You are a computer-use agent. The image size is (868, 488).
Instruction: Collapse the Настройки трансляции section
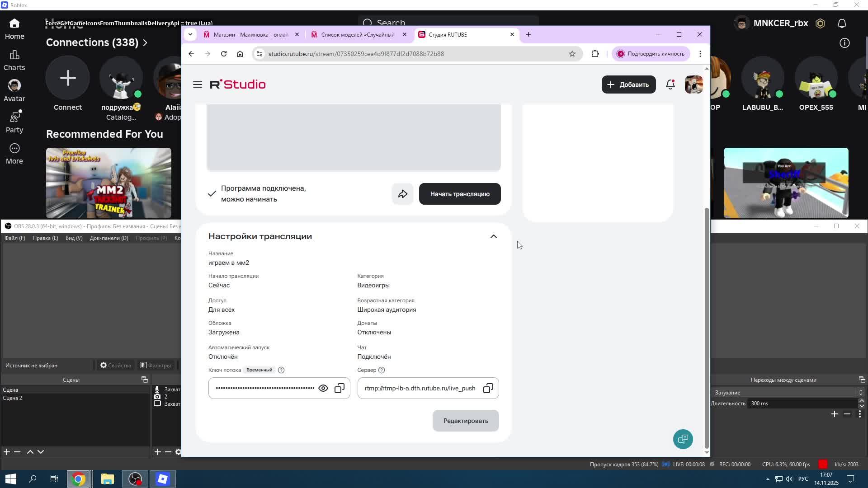coord(493,236)
